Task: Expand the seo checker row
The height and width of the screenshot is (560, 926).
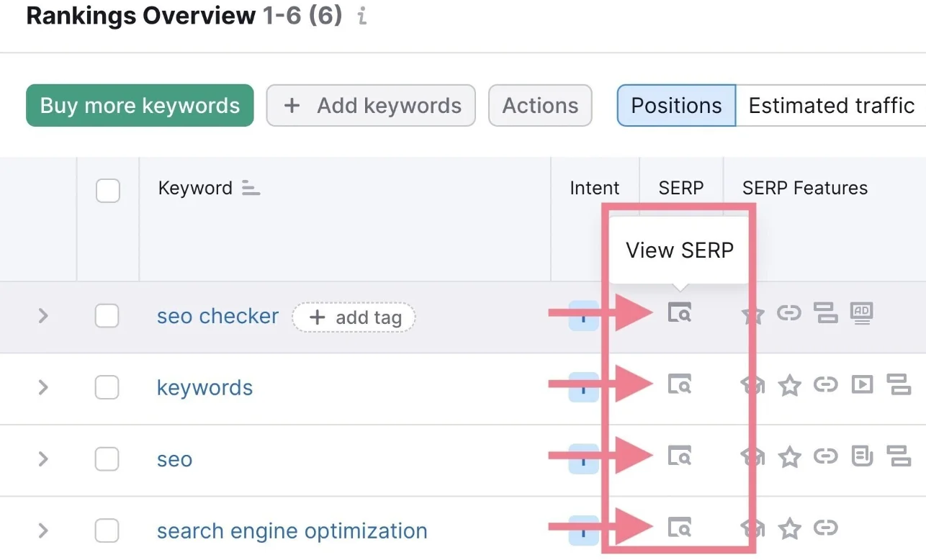Action: (43, 316)
